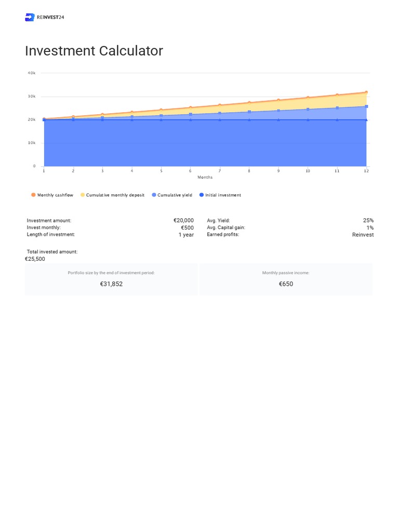Click the Invest monthly value €500
Screen dimensions: 399x532
(187, 228)
